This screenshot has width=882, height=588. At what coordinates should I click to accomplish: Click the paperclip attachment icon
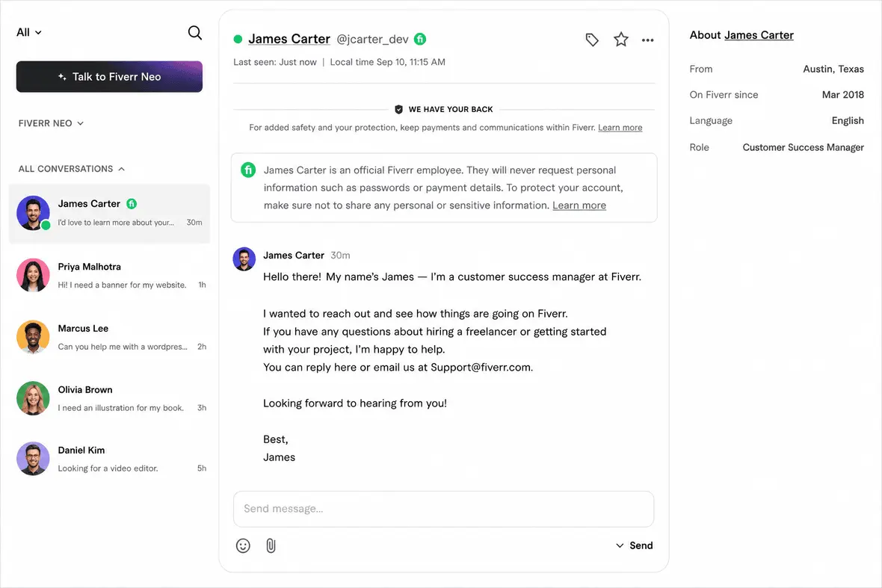[x=271, y=546]
